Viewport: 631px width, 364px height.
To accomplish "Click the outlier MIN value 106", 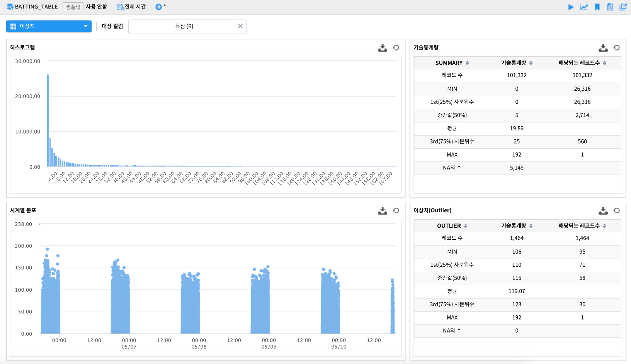I will coord(517,252).
